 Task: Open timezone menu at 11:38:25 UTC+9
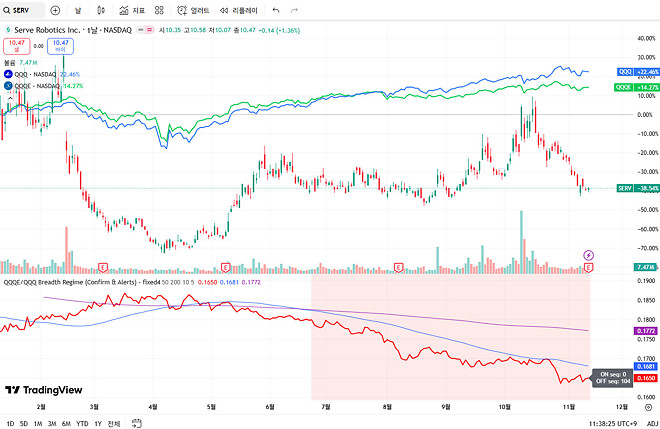612,424
